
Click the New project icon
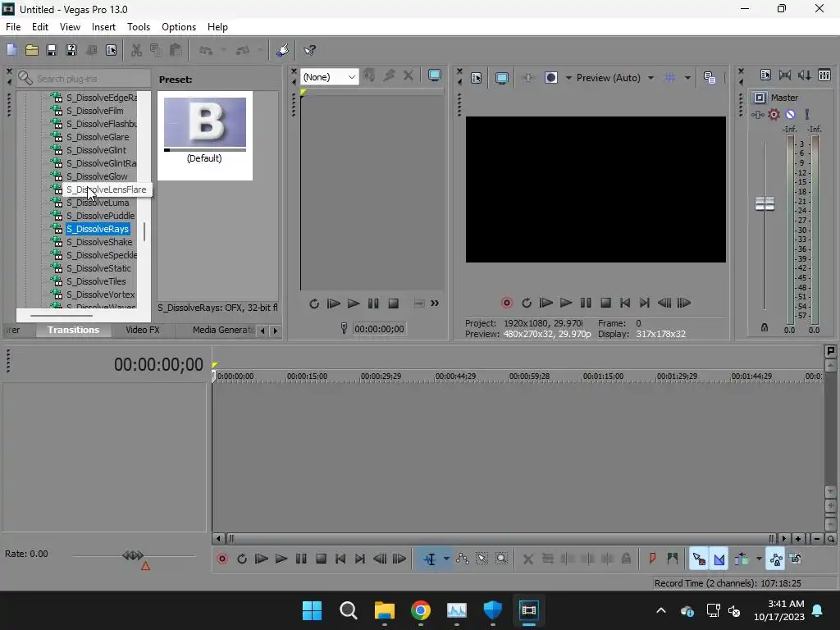11,50
